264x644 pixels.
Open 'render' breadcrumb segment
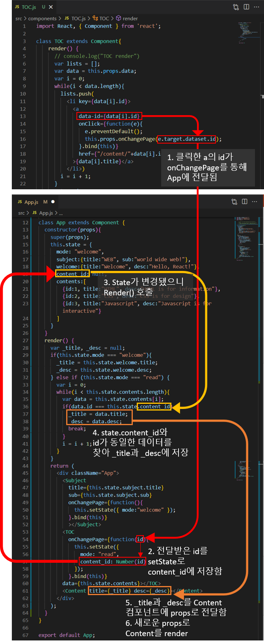coord(130,19)
